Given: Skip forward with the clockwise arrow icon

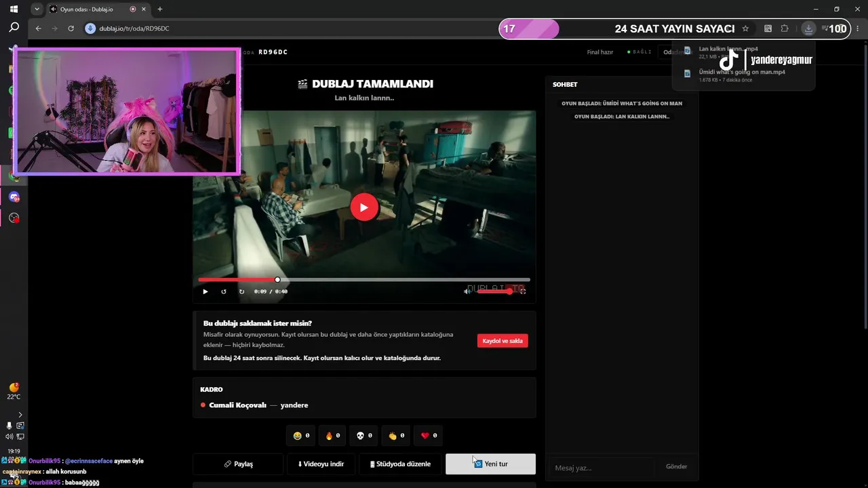Looking at the screenshot, I should [x=241, y=291].
